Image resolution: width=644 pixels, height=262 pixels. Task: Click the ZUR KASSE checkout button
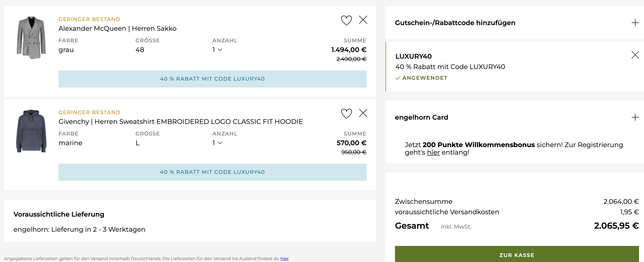pyautogui.click(x=517, y=255)
